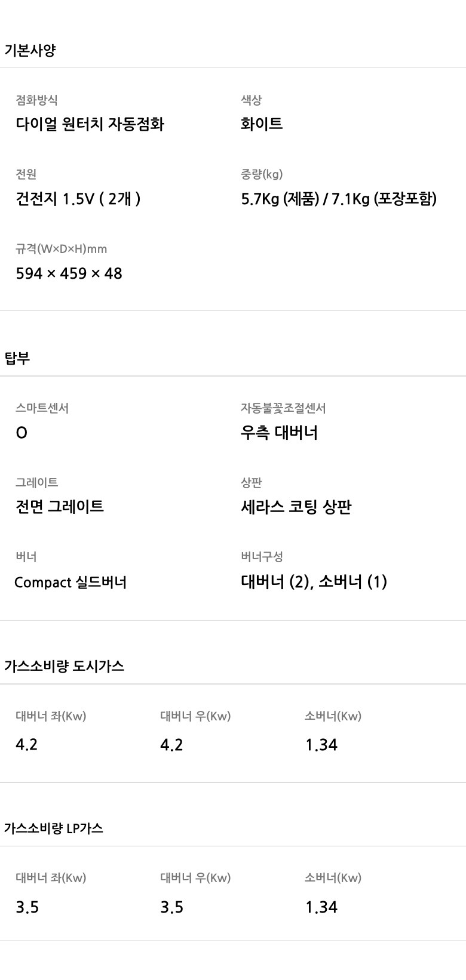Click the 건전지 1.5V ( 2개 ) power value
The image size is (466, 980).
(78, 199)
